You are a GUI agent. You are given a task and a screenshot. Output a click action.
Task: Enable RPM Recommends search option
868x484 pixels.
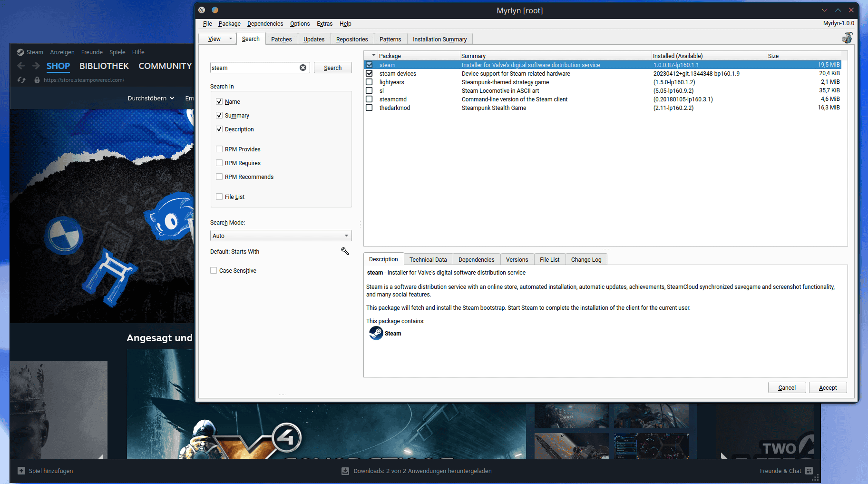click(x=219, y=177)
